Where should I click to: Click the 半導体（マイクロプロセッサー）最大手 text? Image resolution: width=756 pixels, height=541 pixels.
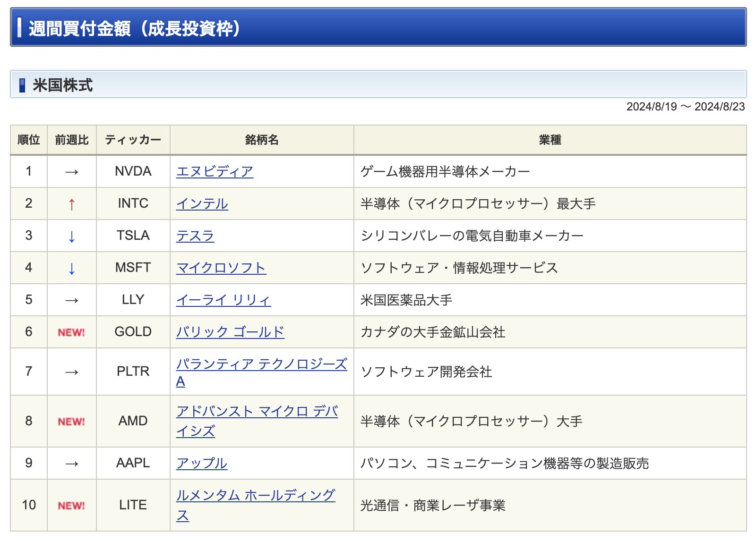(478, 204)
